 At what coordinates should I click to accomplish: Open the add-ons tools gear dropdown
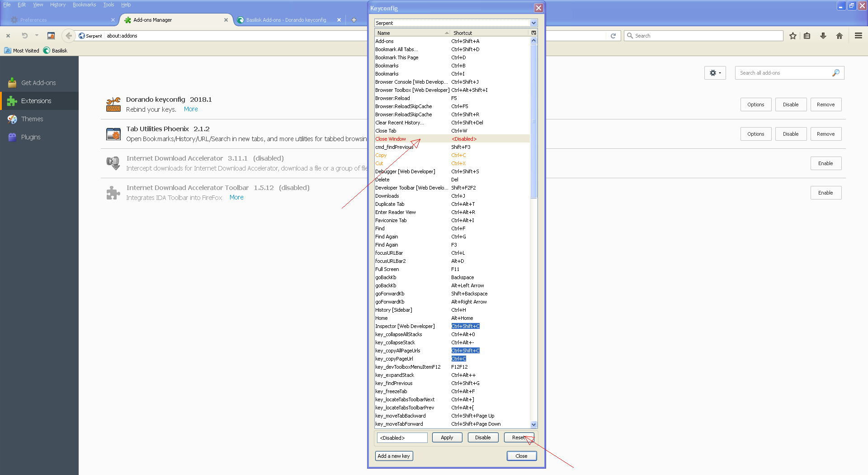[x=715, y=73]
